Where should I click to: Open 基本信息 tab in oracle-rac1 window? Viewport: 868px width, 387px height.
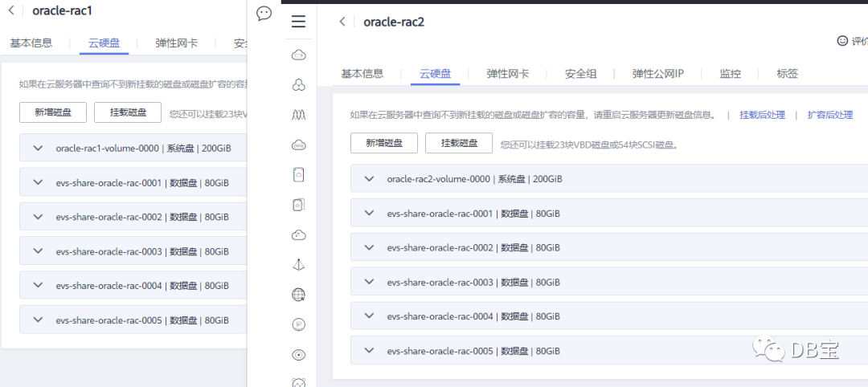pyautogui.click(x=31, y=43)
